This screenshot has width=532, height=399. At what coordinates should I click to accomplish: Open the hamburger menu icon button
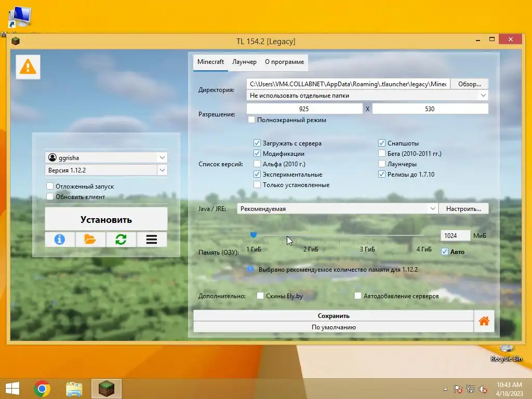152,239
